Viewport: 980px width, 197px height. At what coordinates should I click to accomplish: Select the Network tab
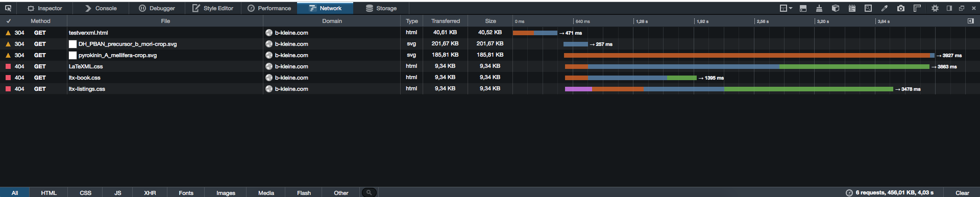point(325,8)
